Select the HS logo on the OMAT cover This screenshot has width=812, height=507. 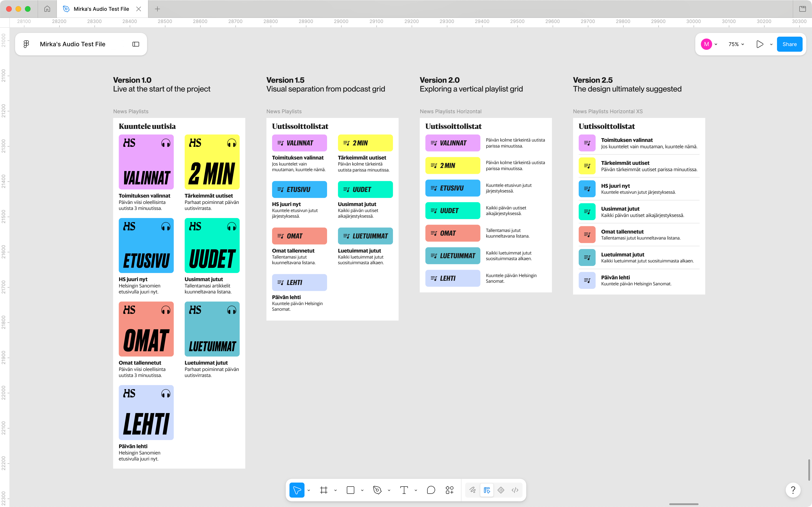[x=129, y=310]
